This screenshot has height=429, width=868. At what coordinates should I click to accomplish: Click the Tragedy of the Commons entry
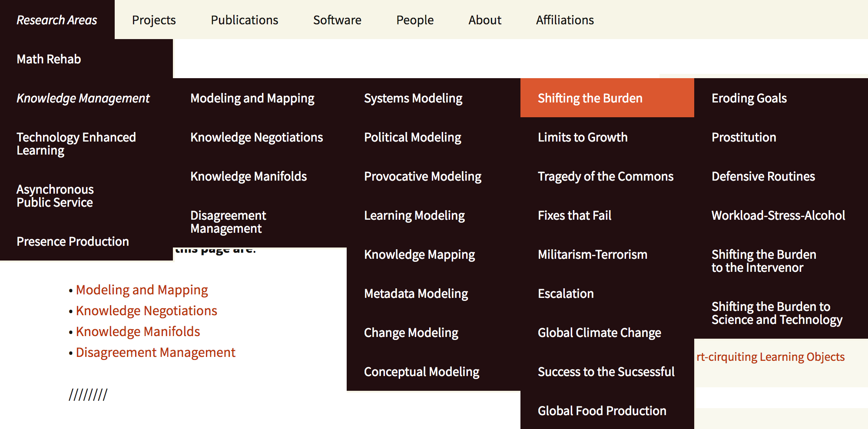coord(606,176)
